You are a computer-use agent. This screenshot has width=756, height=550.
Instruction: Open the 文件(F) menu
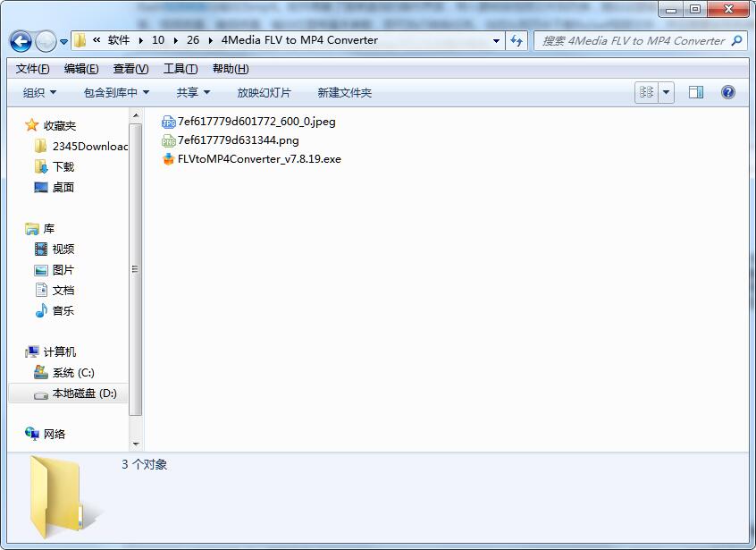click(x=33, y=69)
